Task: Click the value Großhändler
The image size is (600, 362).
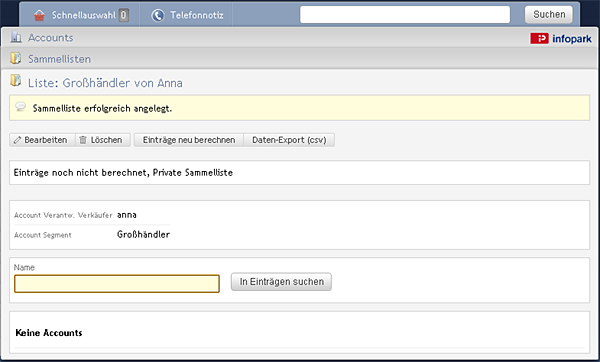Action: pos(143,235)
